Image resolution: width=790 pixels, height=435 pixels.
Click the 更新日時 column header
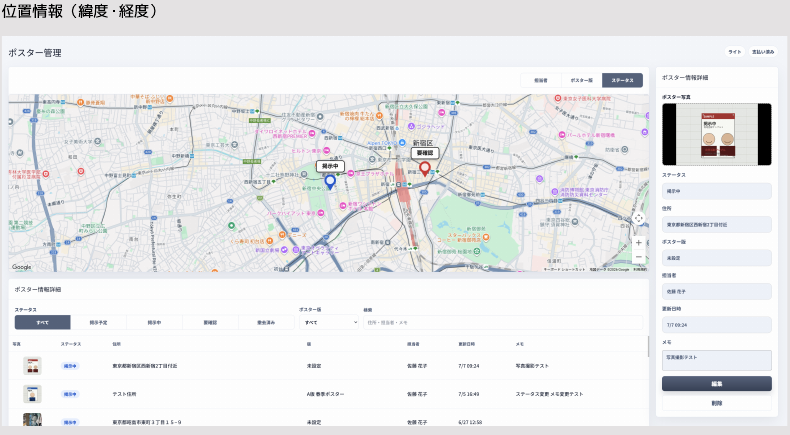pos(467,344)
